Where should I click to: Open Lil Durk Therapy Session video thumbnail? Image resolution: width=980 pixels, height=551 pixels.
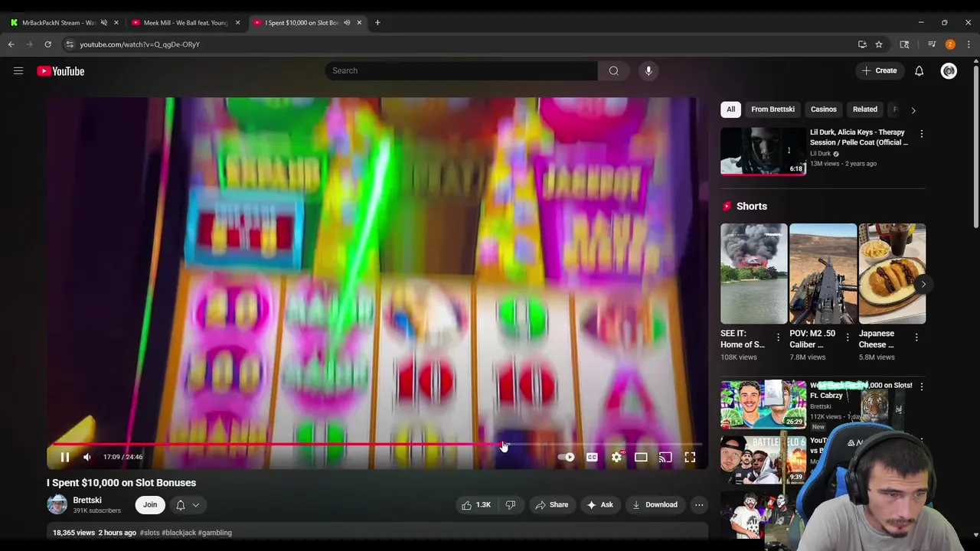click(x=763, y=152)
